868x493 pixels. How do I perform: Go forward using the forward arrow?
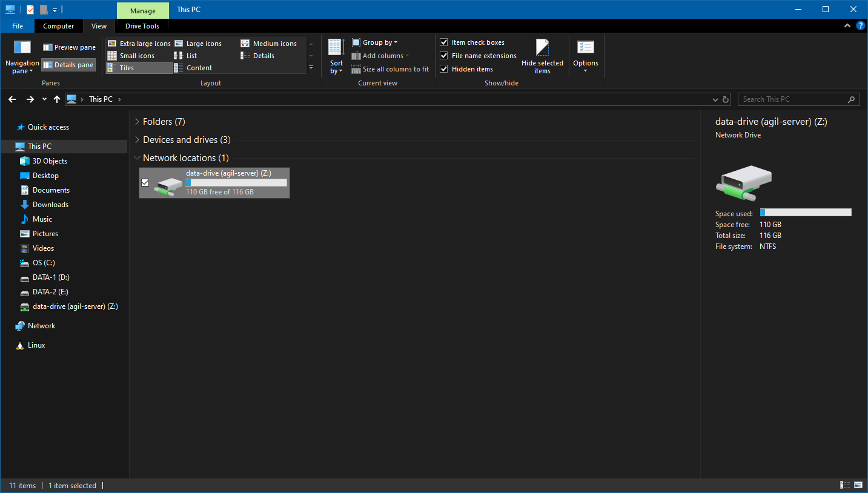(30, 99)
